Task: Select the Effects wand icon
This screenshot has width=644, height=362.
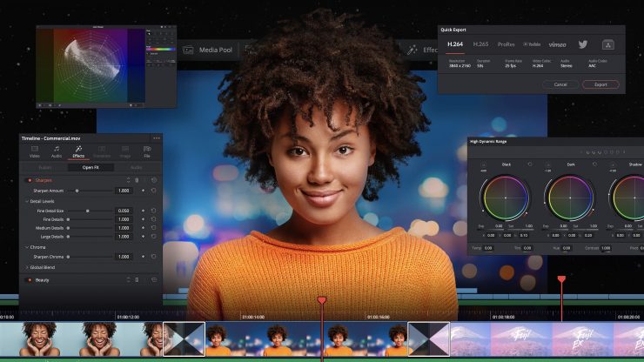Action: [x=79, y=151]
